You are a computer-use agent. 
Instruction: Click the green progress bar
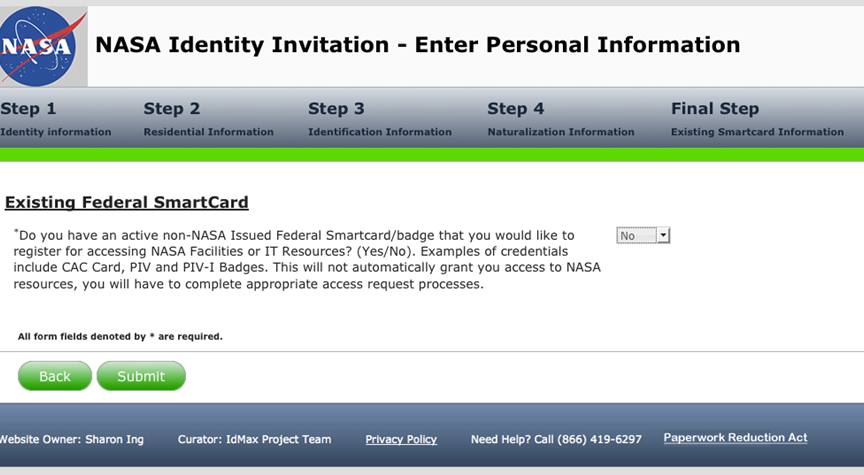click(432, 155)
